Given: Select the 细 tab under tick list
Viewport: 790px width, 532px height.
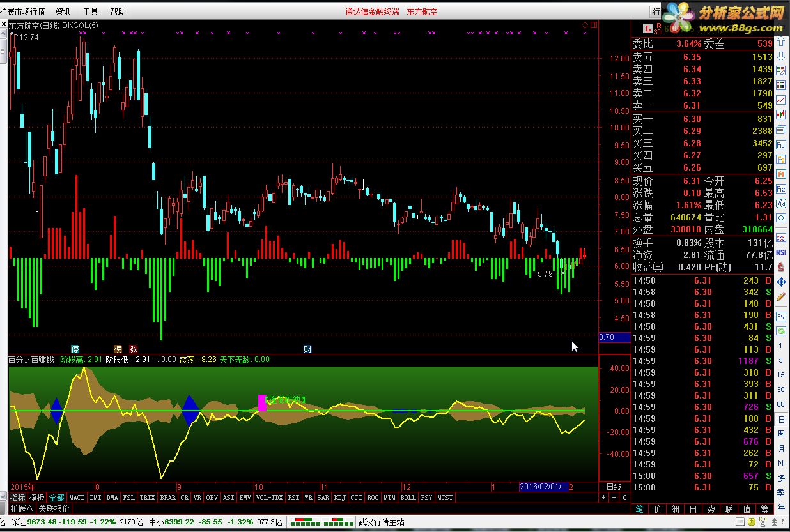Looking at the screenshot, I should point(675,509).
